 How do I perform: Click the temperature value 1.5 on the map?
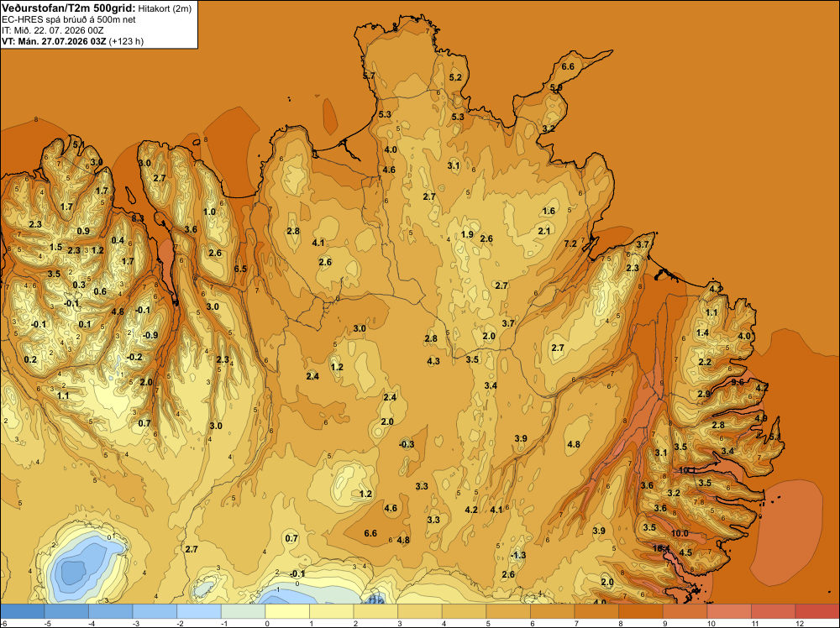coord(55,248)
